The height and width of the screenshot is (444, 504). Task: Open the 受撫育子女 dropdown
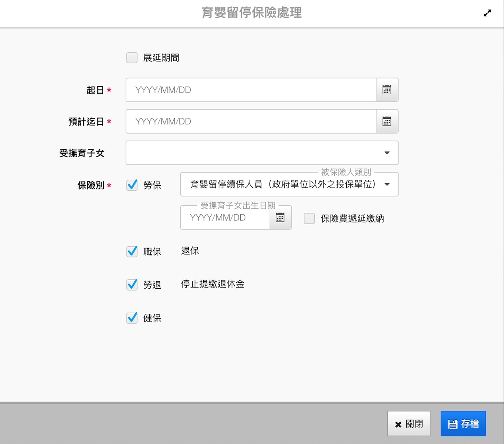(x=262, y=153)
